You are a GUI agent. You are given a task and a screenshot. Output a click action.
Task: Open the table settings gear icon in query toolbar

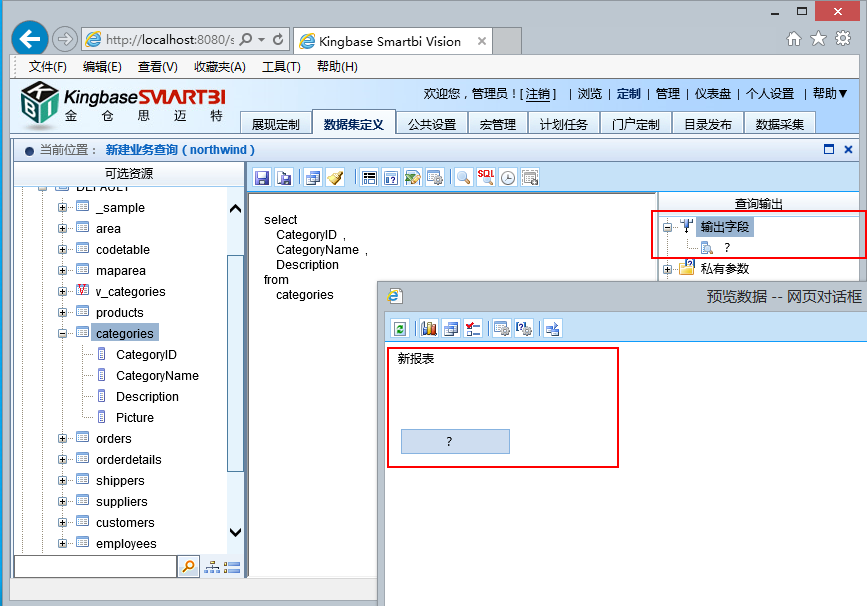tap(435, 177)
